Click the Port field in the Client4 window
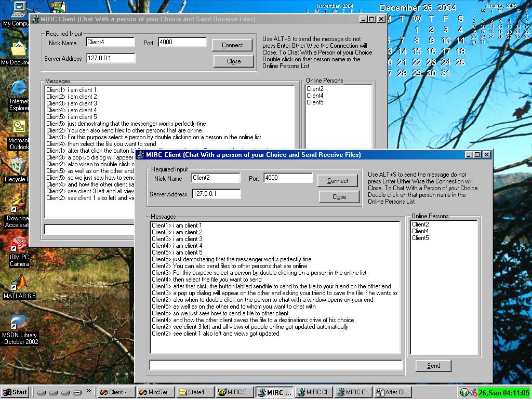Image resolution: width=532 pixels, height=399 pixels. [x=182, y=42]
